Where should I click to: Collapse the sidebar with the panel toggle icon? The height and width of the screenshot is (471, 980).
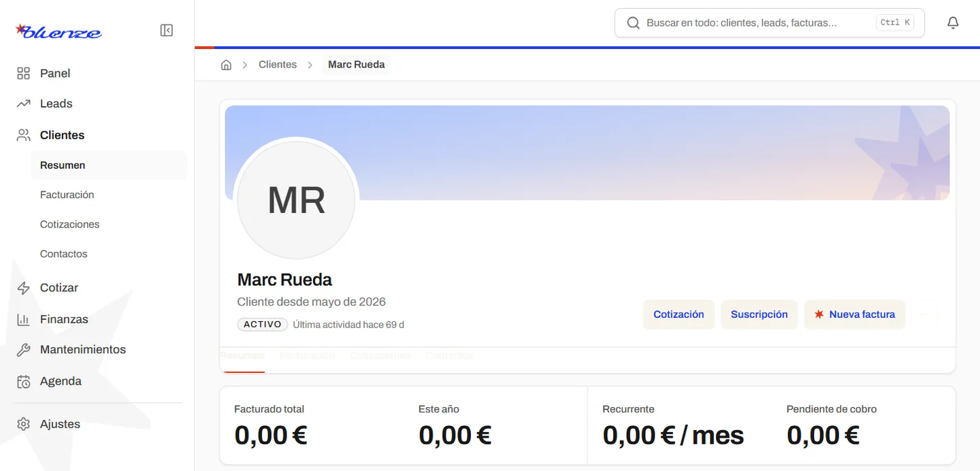click(x=167, y=30)
